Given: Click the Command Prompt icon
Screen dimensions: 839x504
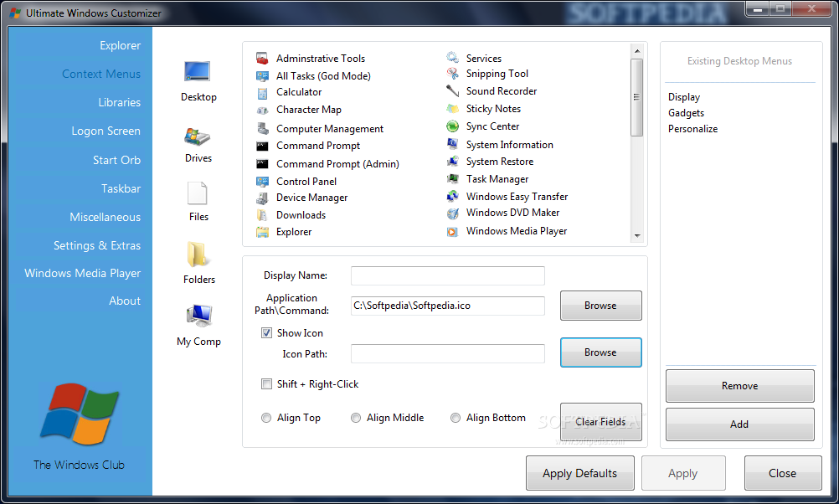Looking at the screenshot, I should [x=262, y=146].
